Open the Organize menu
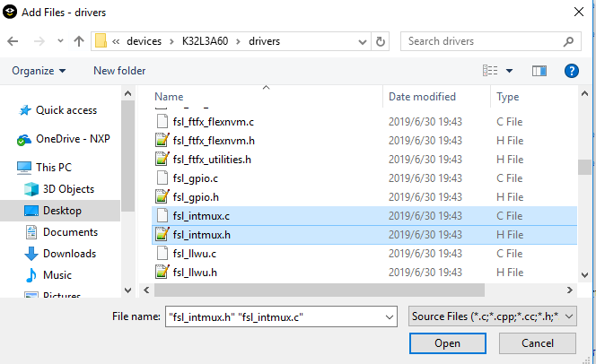This screenshot has width=596, height=364. 39,70
